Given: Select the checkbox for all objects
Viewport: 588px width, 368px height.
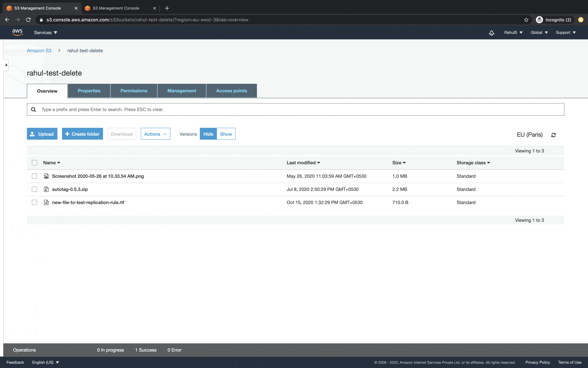Looking at the screenshot, I should point(34,163).
